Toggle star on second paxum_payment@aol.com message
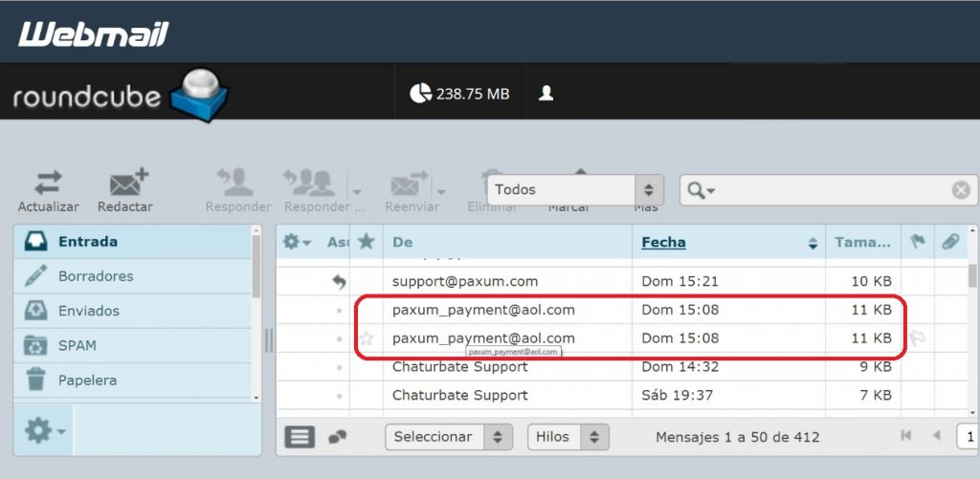This screenshot has height=479, width=980. click(x=367, y=339)
